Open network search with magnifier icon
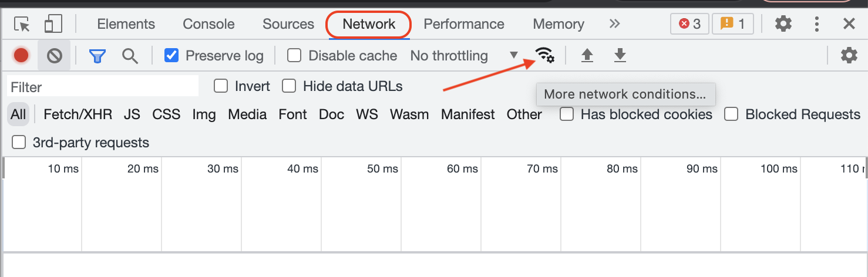Screen dimensions: 868x277 pos(130,56)
